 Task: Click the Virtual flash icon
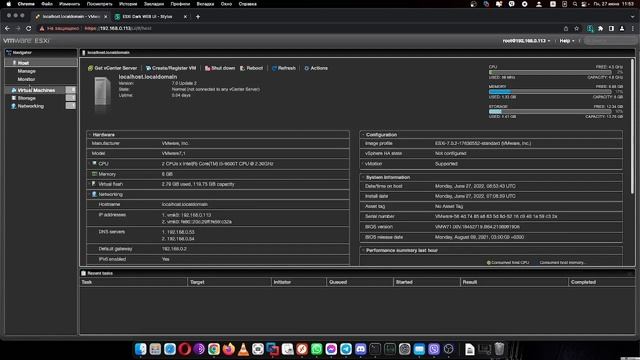coord(94,184)
